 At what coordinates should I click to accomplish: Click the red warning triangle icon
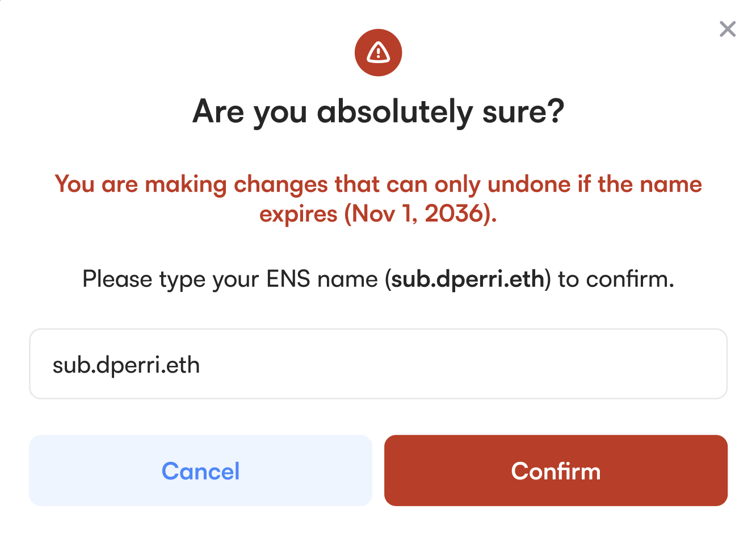378,53
